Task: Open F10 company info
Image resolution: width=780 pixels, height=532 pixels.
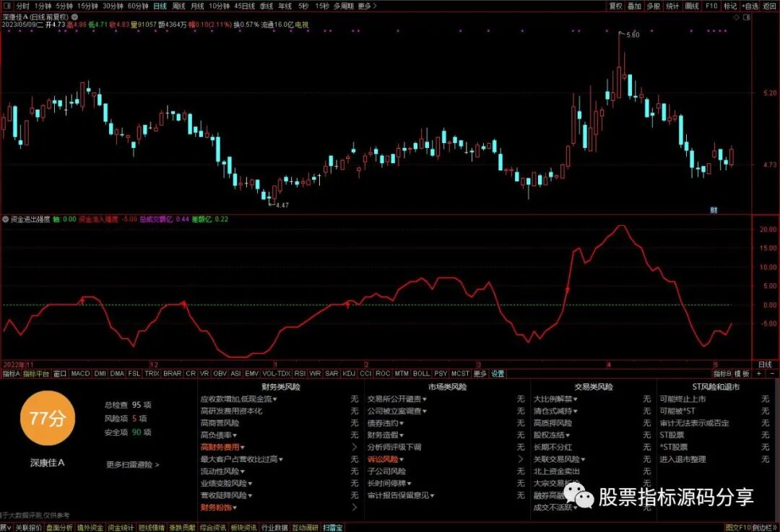Action: click(x=711, y=6)
